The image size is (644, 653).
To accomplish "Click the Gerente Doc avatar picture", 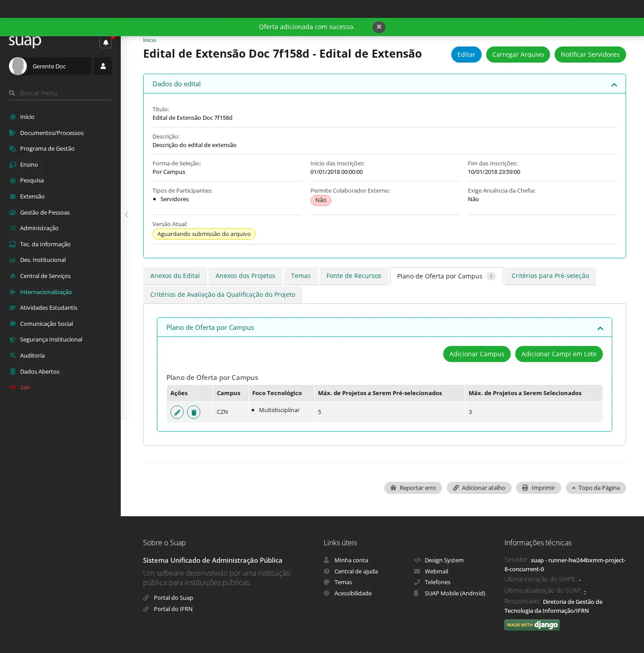I will (18, 66).
